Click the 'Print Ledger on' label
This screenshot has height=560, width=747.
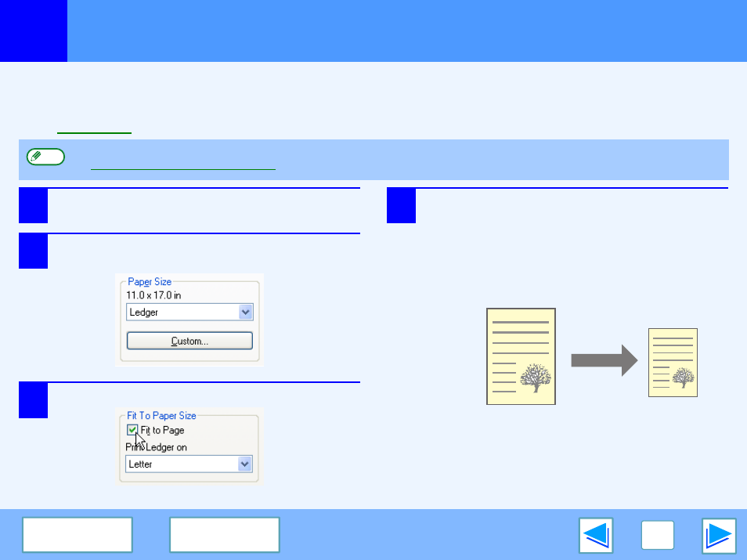[157, 447]
